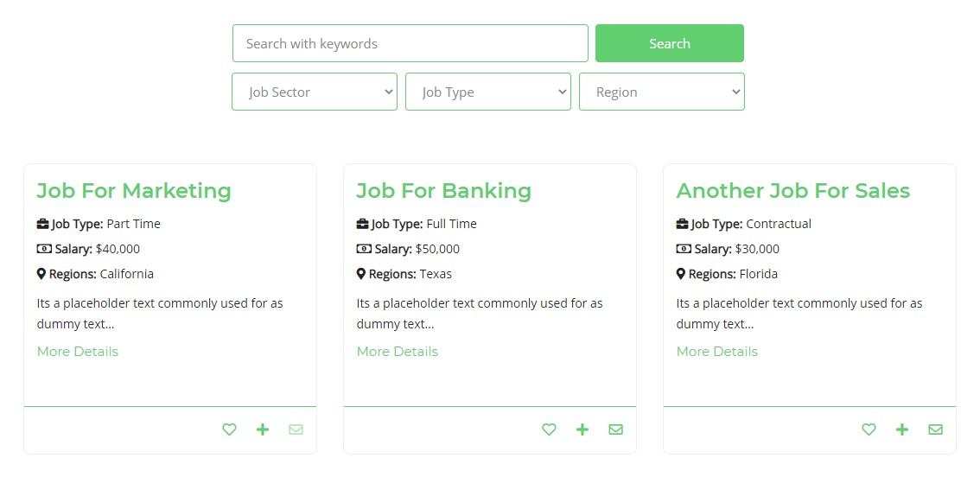Open the Job For Marketing title link
This screenshot has width=980, height=477.
(x=134, y=191)
